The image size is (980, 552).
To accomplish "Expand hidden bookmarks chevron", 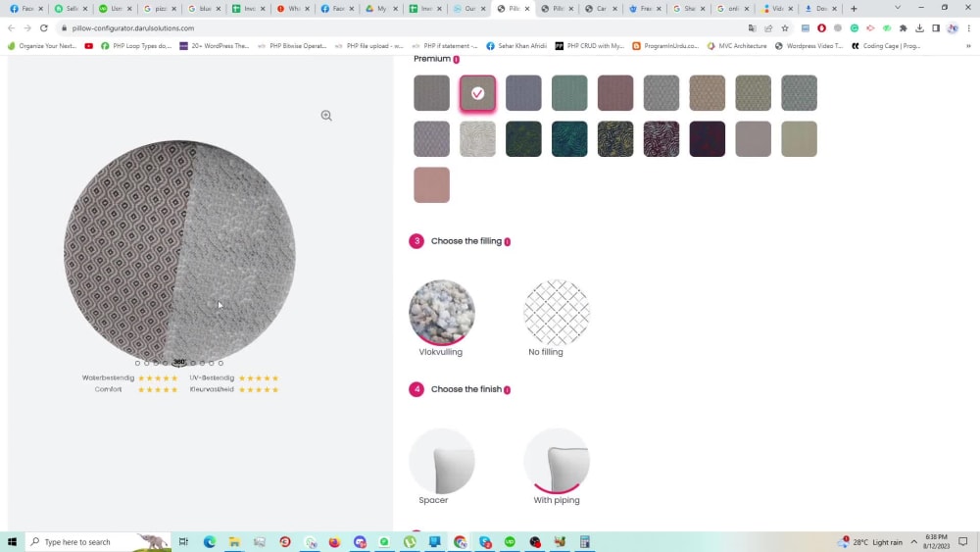I will click(x=969, y=46).
